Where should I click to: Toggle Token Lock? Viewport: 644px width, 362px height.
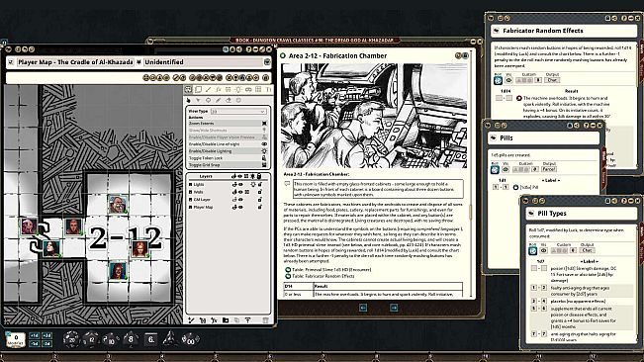point(228,158)
